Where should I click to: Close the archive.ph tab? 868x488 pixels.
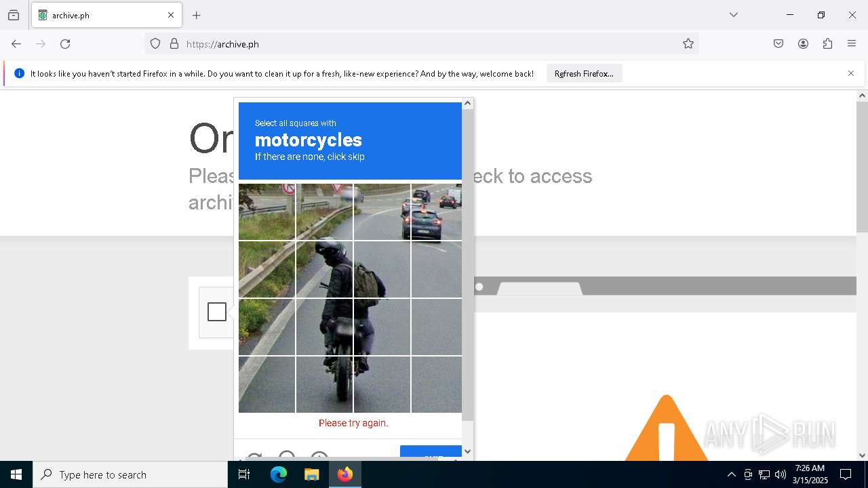pyautogui.click(x=171, y=15)
